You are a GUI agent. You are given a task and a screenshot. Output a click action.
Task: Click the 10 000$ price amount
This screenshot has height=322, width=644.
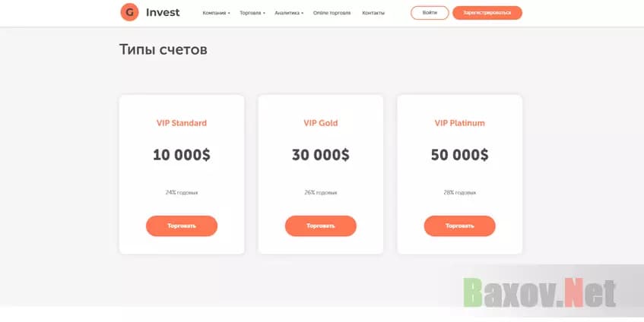tap(182, 155)
